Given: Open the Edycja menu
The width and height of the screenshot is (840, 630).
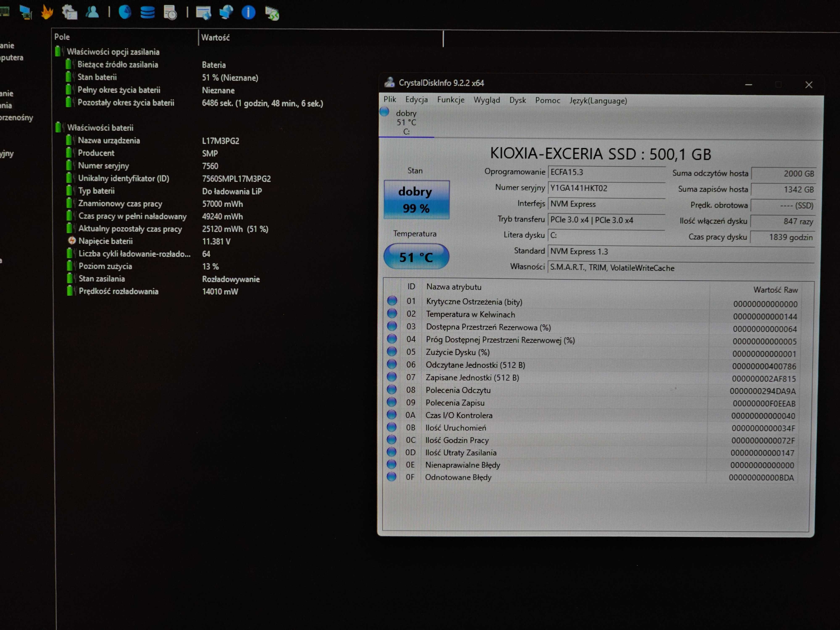Looking at the screenshot, I should click(x=416, y=100).
